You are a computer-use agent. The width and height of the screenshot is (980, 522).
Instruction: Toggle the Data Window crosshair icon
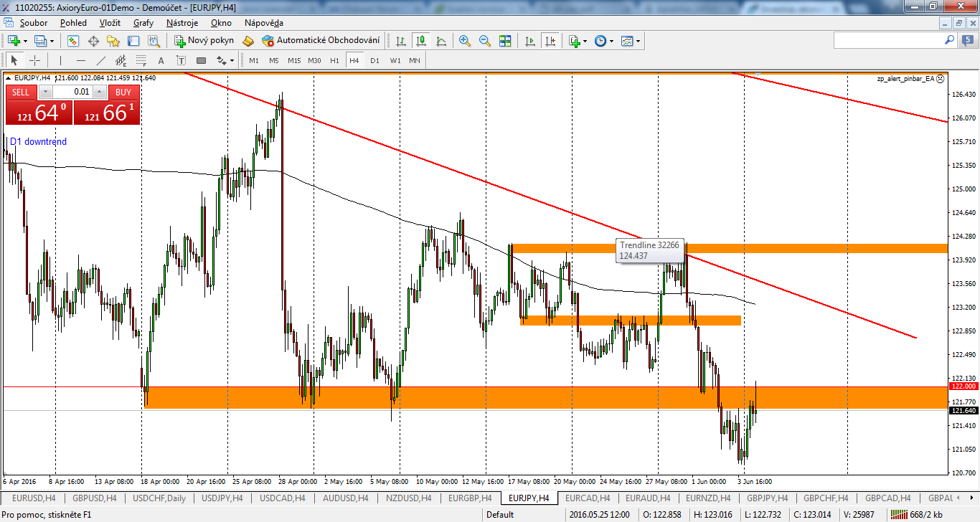tap(93, 41)
